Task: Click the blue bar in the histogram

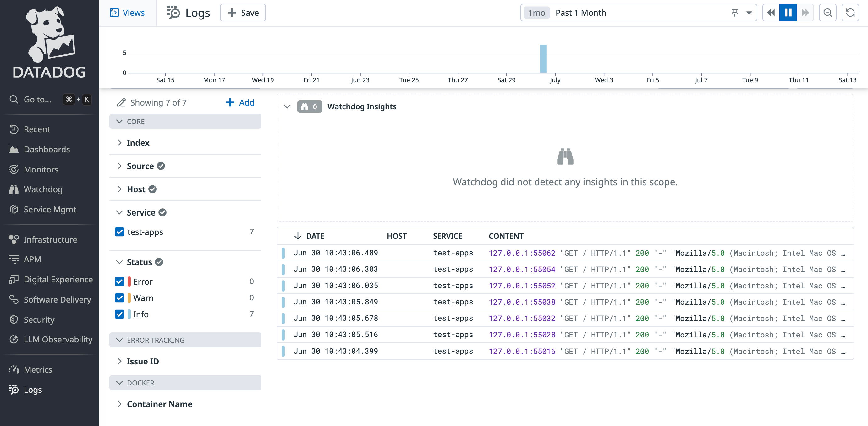Action: (x=543, y=59)
